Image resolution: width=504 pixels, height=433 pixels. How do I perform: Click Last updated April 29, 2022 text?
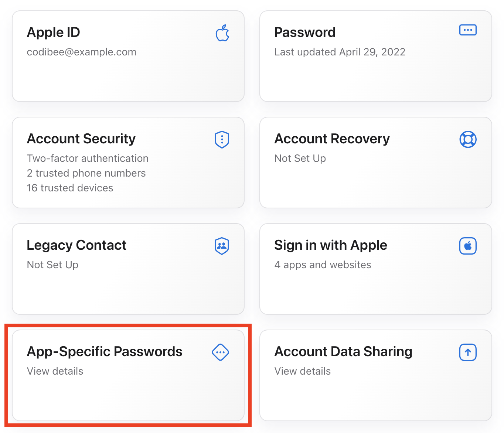(340, 52)
